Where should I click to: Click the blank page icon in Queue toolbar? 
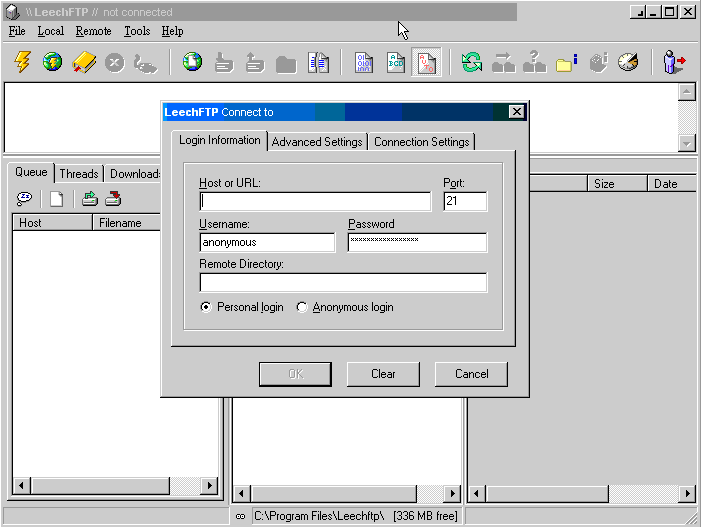[56, 199]
